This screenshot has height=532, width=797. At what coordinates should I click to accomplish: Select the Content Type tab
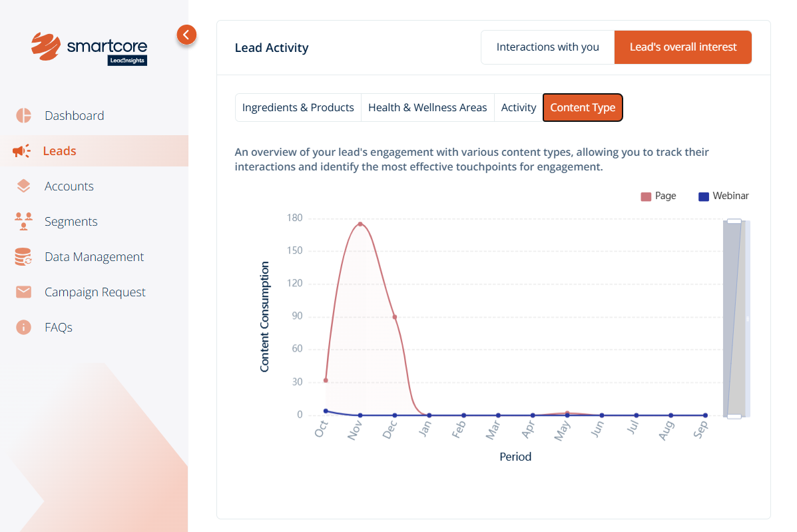pyautogui.click(x=583, y=108)
